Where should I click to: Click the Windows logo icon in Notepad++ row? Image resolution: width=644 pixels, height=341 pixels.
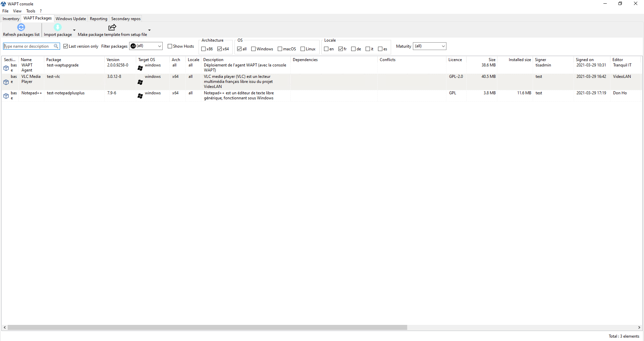[x=140, y=96]
